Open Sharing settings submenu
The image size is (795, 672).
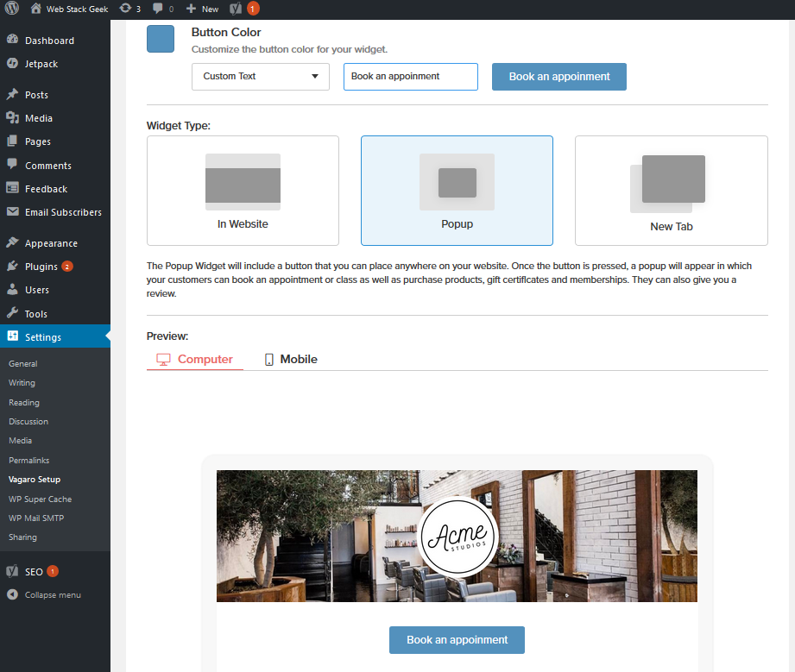pos(22,537)
